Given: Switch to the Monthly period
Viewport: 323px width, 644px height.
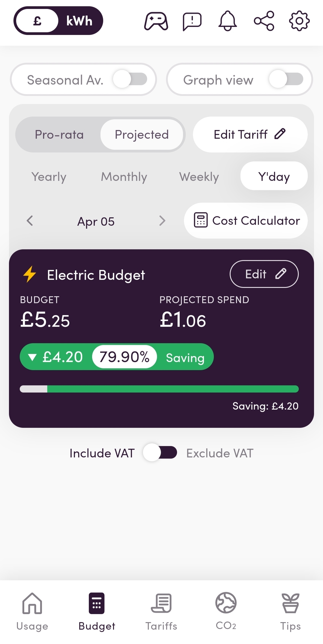Looking at the screenshot, I should [x=124, y=176].
